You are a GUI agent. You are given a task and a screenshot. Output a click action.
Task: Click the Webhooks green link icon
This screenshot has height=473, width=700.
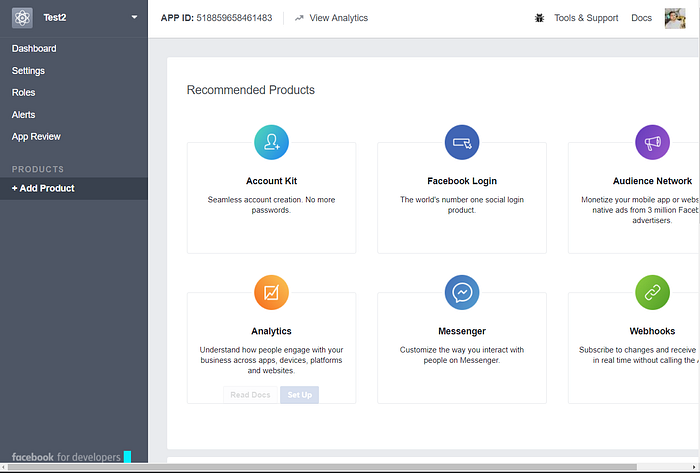652,292
